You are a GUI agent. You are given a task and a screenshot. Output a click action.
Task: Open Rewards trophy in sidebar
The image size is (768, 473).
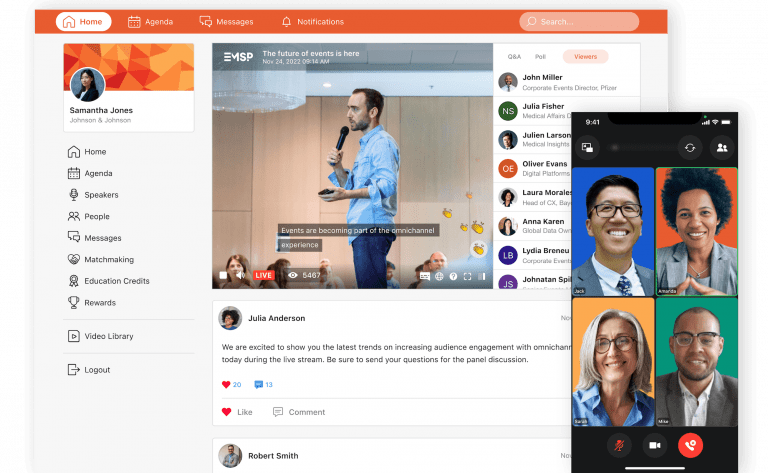click(99, 302)
